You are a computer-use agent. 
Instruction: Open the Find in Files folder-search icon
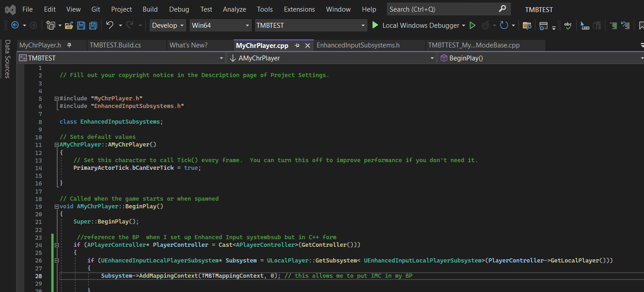coord(527,26)
